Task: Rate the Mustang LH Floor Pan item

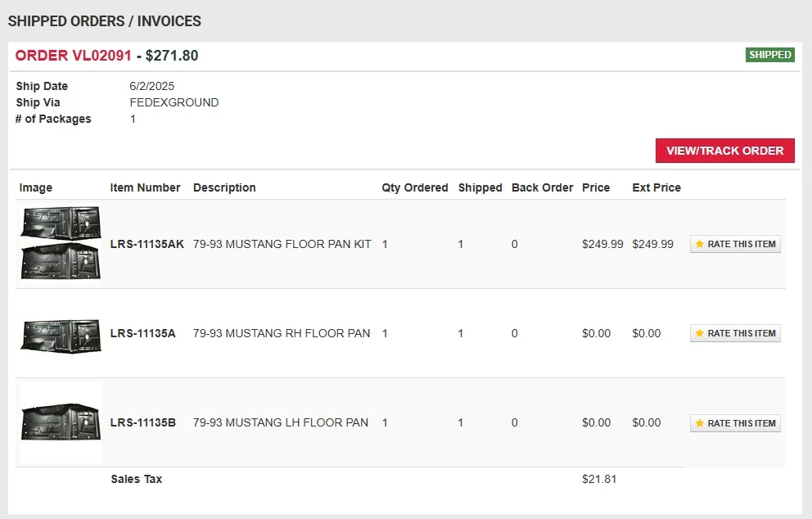Action: [735, 423]
